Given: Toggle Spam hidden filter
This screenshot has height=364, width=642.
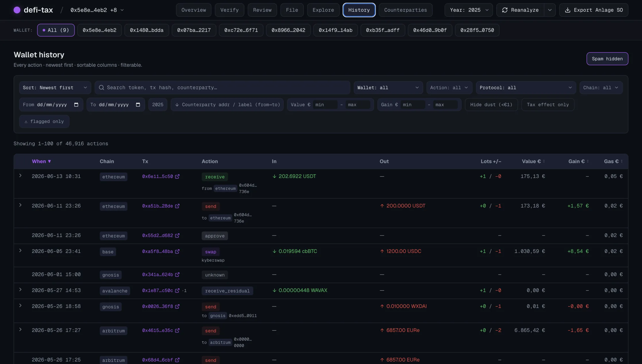Looking at the screenshot, I should click(607, 59).
